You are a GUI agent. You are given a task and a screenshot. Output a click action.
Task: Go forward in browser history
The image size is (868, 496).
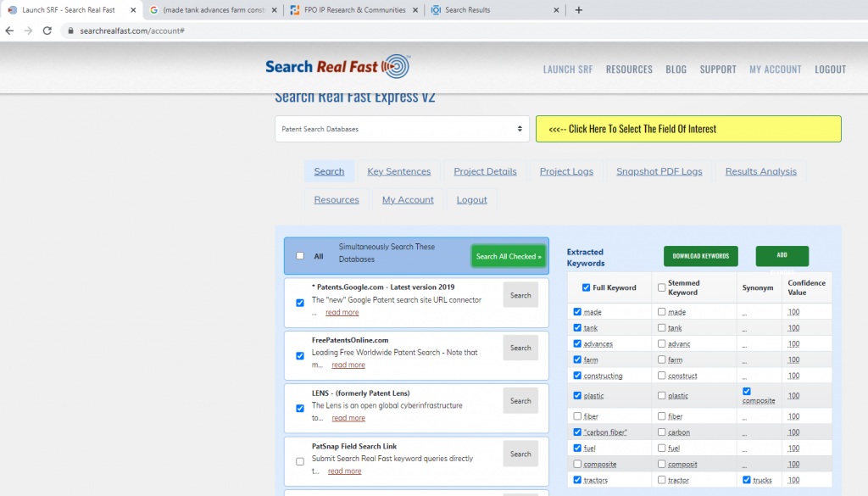(28, 31)
